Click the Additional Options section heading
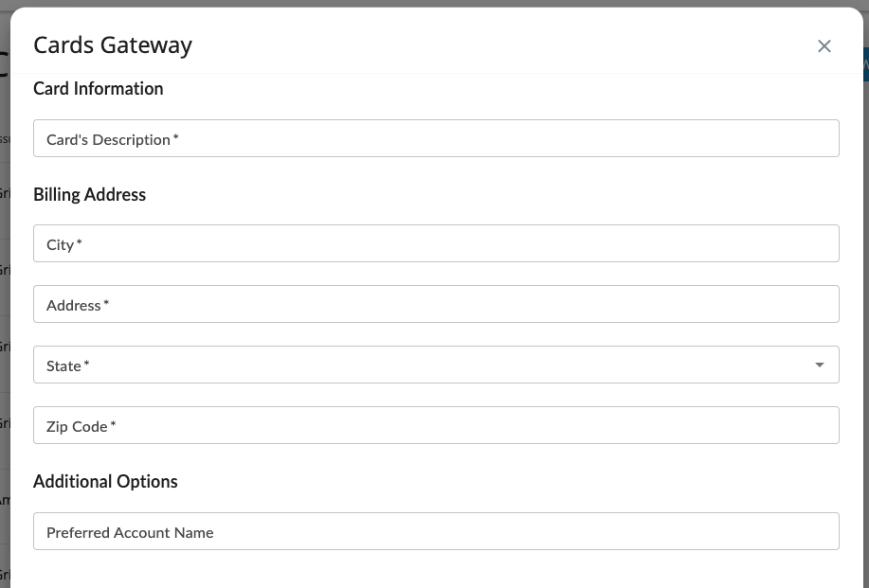Image resolution: width=869 pixels, height=588 pixels. point(105,481)
